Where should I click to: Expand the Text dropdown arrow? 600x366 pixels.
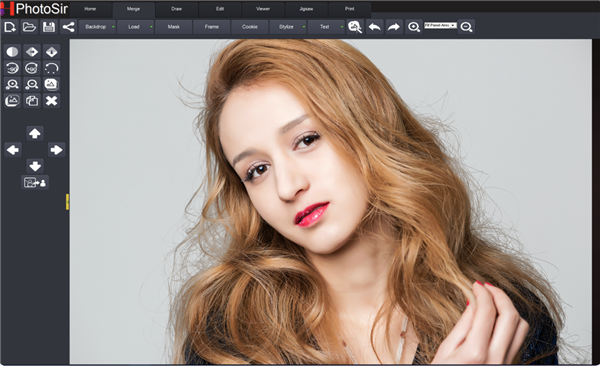point(342,27)
